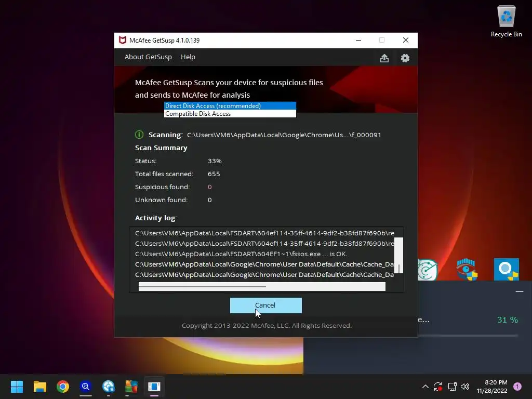Click the copyright McAfee footer text
532x399 pixels.
(x=267, y=326)
